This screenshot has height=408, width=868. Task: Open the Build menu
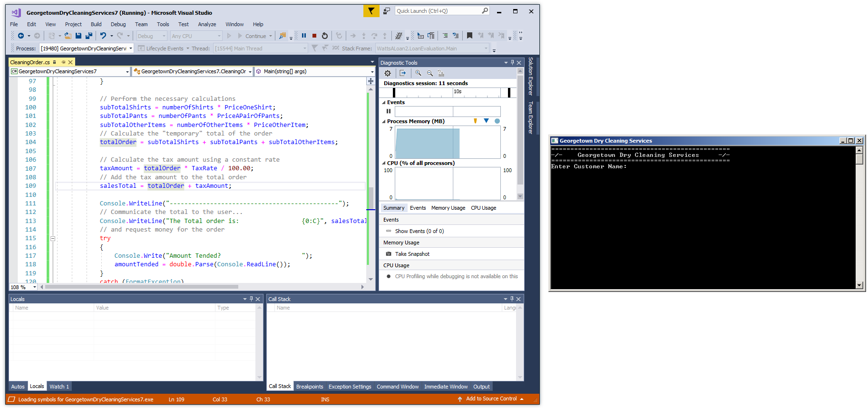[x=96, y=24]
